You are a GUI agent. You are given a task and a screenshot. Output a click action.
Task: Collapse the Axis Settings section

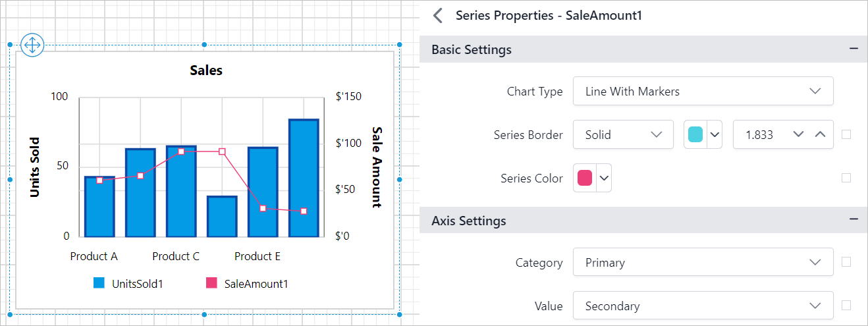[854, 219]
